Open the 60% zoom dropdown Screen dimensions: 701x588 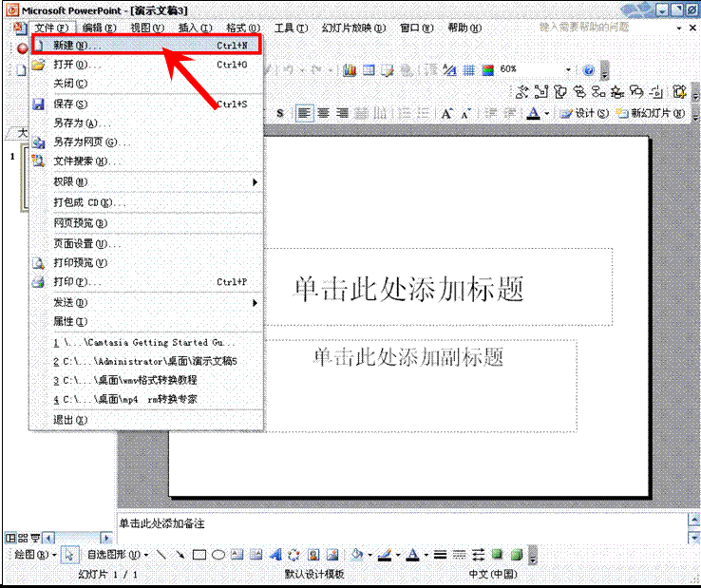[568, 69]
